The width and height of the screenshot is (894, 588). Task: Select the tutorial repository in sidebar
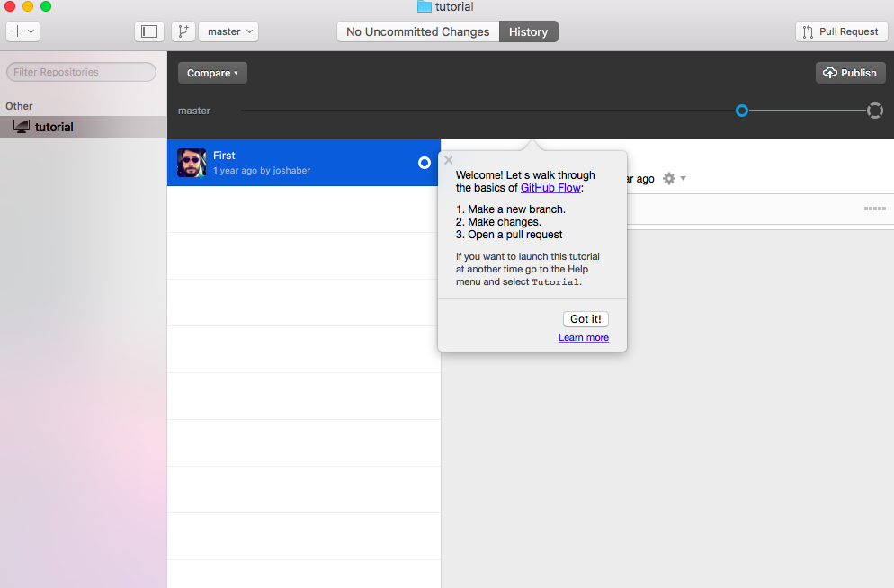click(x=84, y=127)
